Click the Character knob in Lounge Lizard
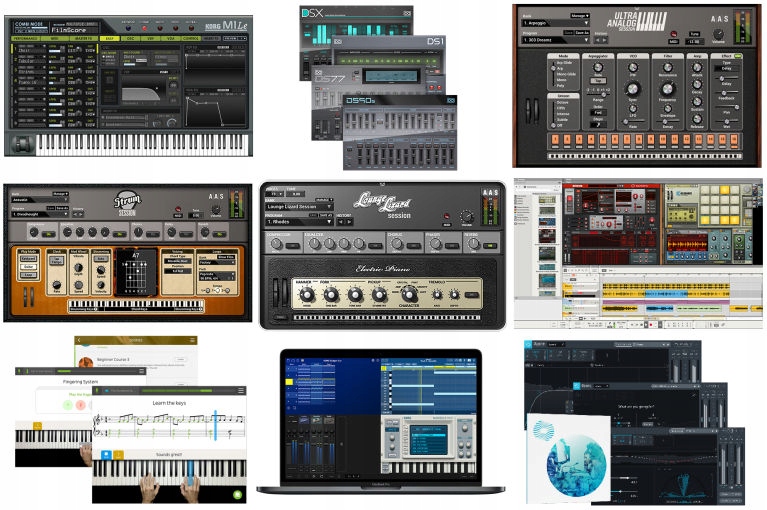This screenshot has height=510, width=767. click(409, 295)
